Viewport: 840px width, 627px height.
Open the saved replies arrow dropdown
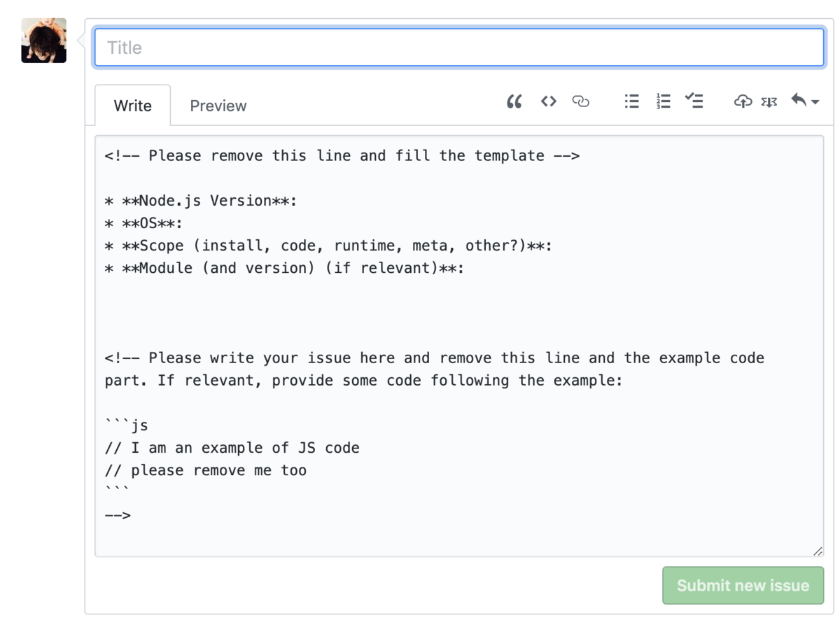(804, 102)
